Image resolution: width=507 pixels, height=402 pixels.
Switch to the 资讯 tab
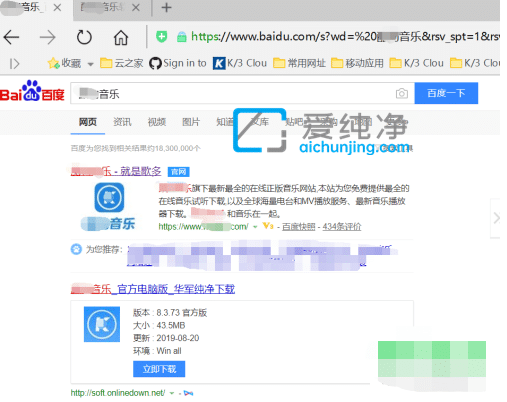pos(122,122)
